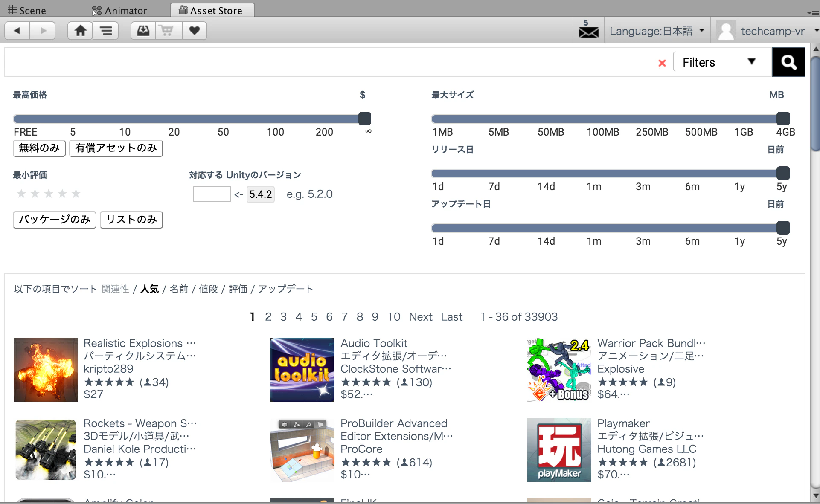Open the download manager icon

(x=143, y=31)
